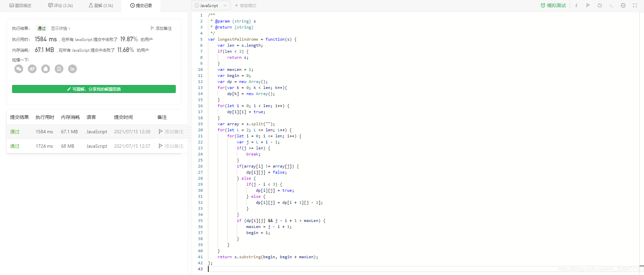644x275 pixels.
Task: Click the flag icon in editor toolbar
Action: click(x=588, y=5)
